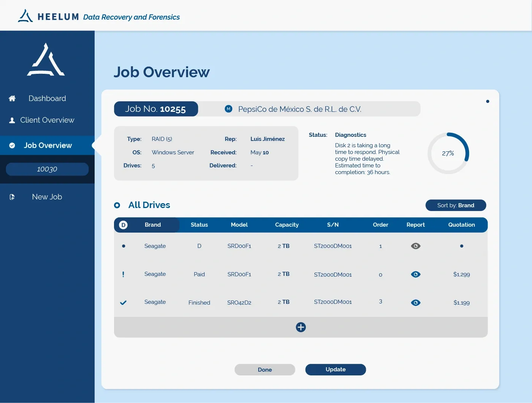532x403 pixels.
Task: Go to Dashboard in the sidebar
Action: pos(47,98)
